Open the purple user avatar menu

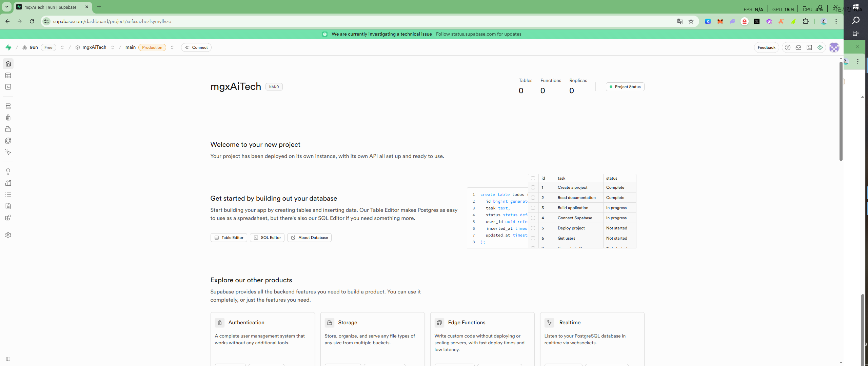pos(834,47)
